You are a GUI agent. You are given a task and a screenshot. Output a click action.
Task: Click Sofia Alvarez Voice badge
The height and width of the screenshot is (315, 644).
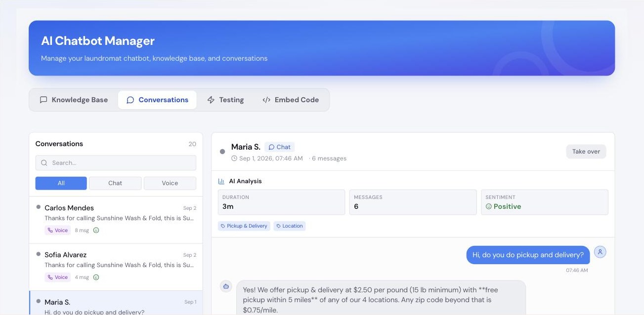coord(57,277)
